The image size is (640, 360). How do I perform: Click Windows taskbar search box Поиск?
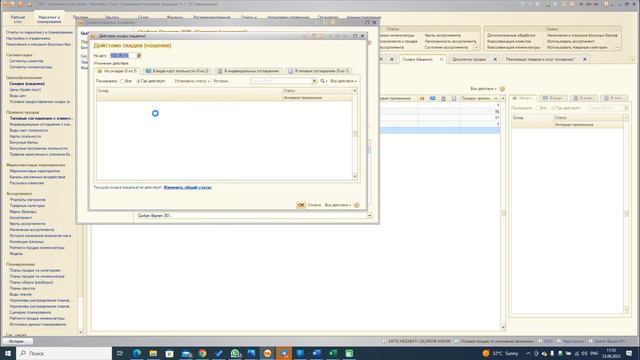click(x=64, y=353)
